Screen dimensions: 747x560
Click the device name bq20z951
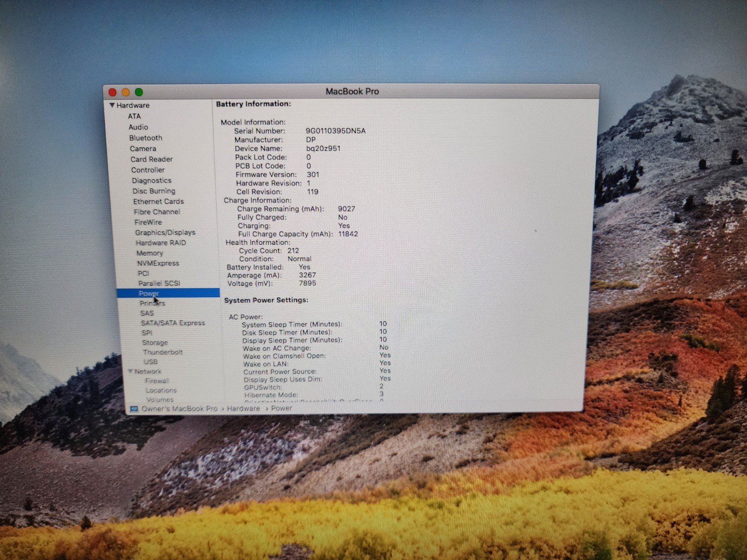(324, 148)
